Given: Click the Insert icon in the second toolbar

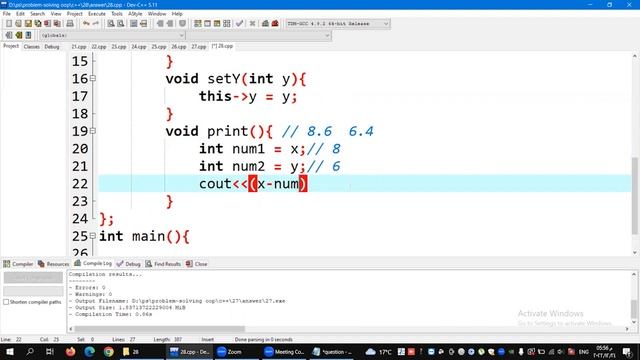Looking at the screenshot, I should click(28, 36).
